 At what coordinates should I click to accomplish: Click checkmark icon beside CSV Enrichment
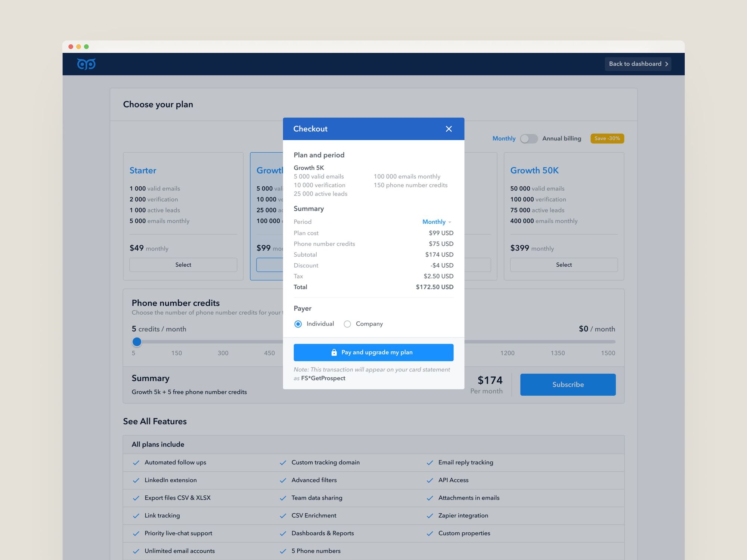[x=283, y=516]
